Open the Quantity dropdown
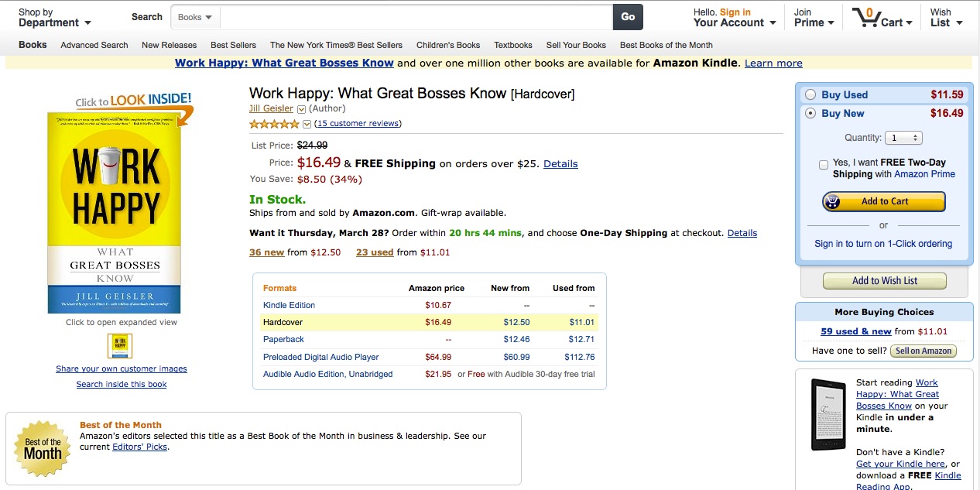Screen dimensions: 980x490 [x=903, y=138]
